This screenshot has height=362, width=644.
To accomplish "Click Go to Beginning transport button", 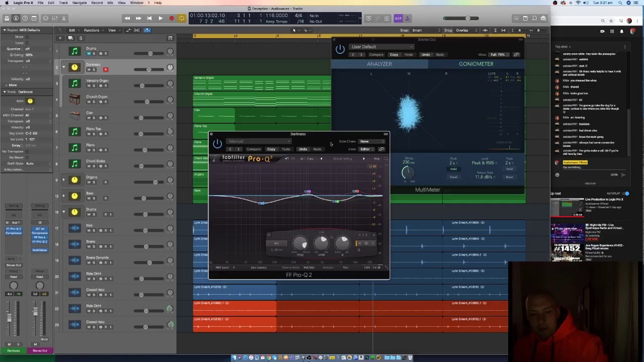I will pyautogui.click(x=149, y=18).
